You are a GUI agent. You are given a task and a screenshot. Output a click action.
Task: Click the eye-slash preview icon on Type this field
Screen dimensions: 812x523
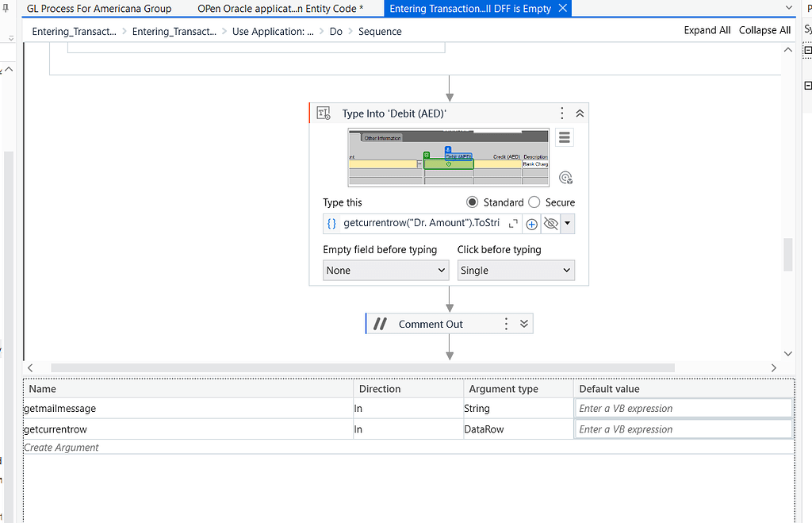[x=550, y=223]
